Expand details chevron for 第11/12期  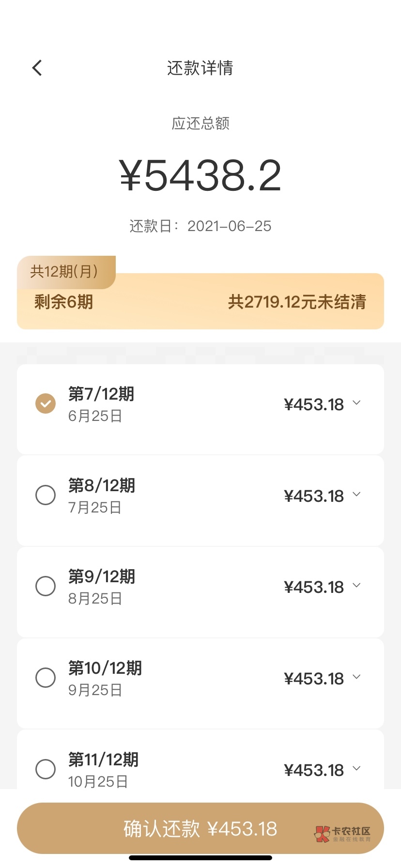pyautogui.click(x=357, y=769)
